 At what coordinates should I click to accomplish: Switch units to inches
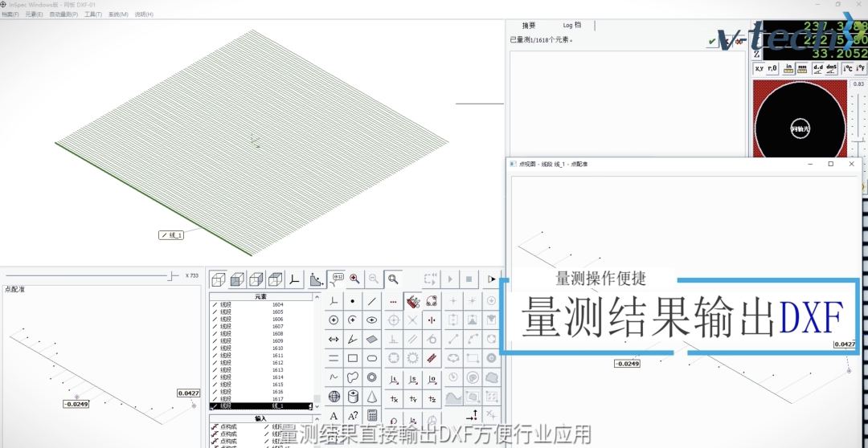pyautogui.click(x=788, y=68)
